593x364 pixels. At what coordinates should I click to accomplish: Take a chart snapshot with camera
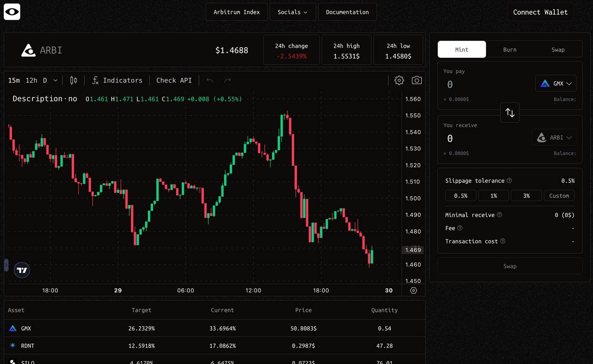click(417, 80)
